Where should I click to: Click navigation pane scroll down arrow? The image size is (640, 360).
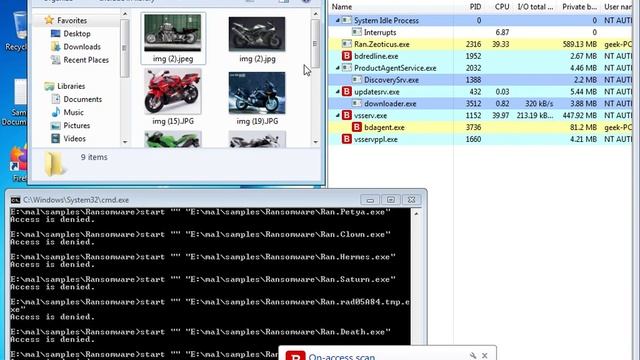pyautogui.click(x=125, y=142)
